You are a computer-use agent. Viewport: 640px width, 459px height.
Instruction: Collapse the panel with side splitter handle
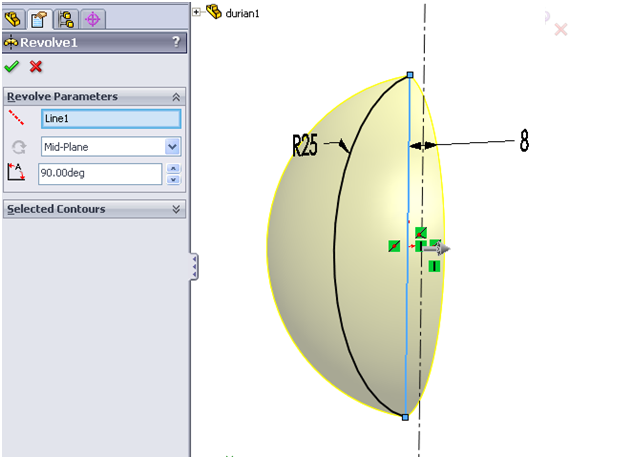pyautogui.click(x=194, y=267)
